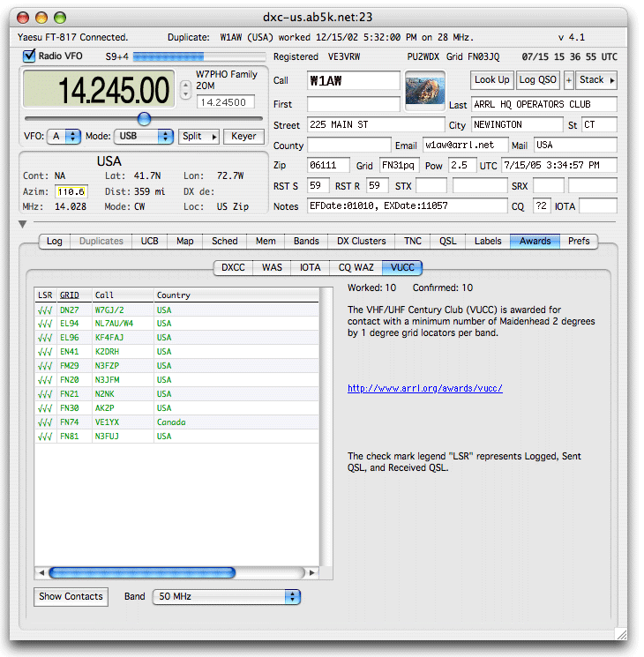The height and width of the screenshot is (657, 644).
Task: Open the ARRL VUCC awards link
Action: tap(424, 388)
